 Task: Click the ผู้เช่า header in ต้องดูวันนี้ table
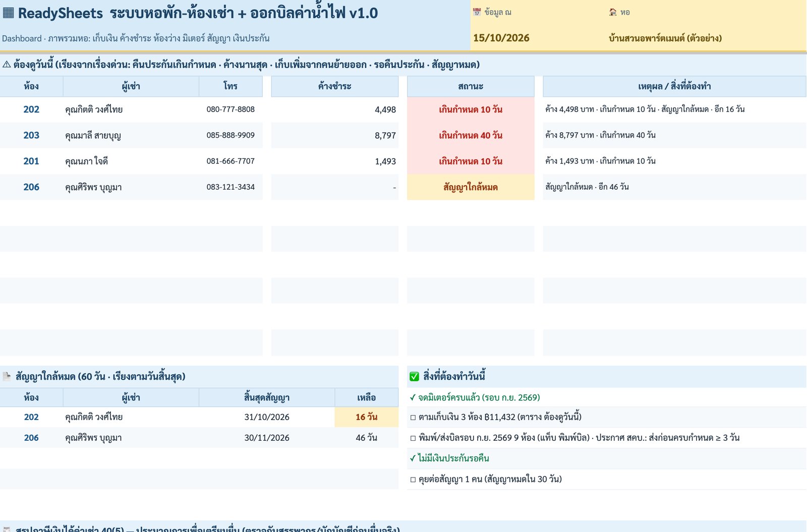[x=131, y=86]
